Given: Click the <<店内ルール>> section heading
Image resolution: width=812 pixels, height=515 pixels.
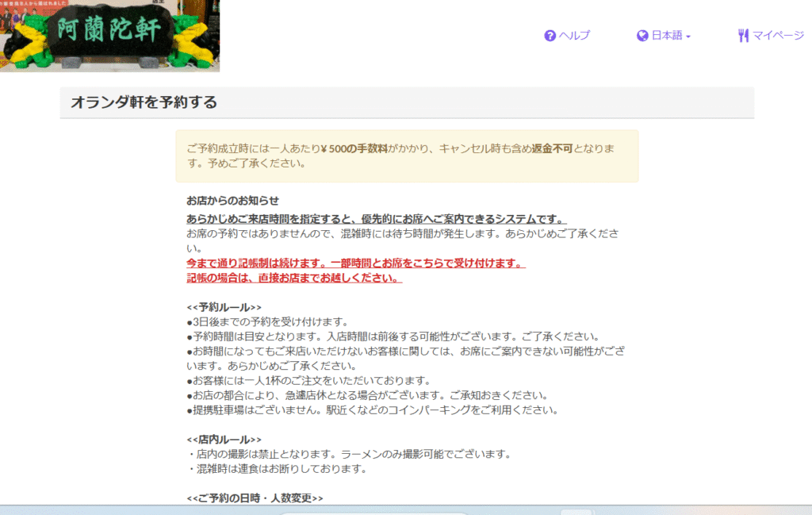Looking at the screenshot, I should pyautogui.click(x=224, y=440).
